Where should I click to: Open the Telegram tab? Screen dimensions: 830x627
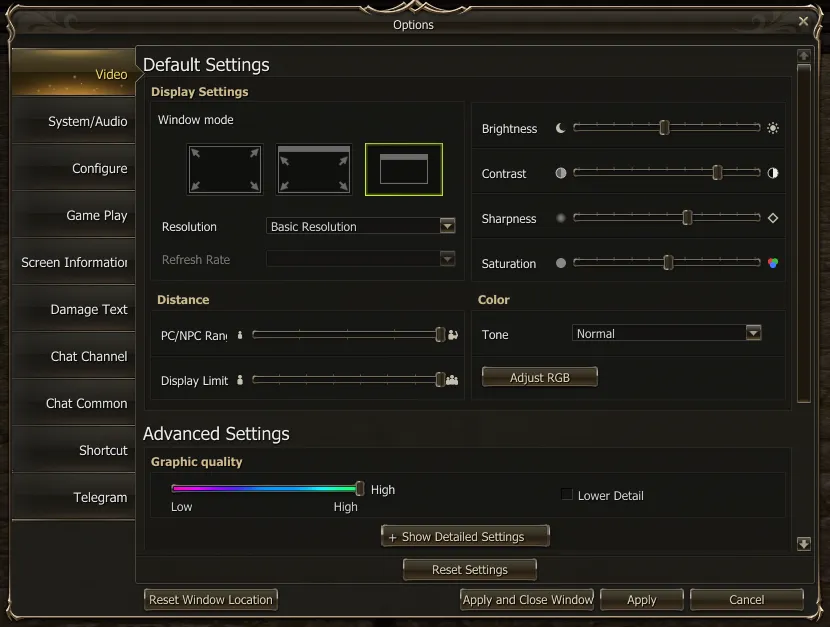tap(73, 497)
